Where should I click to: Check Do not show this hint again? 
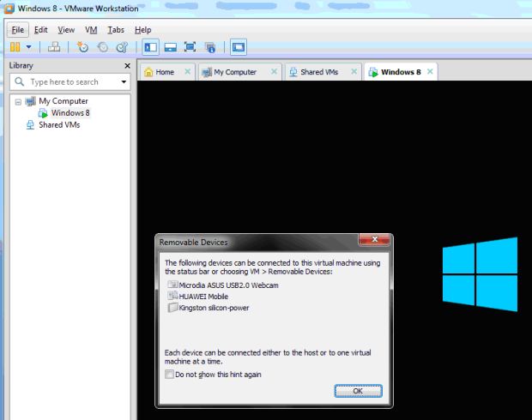tap(169, 375)
